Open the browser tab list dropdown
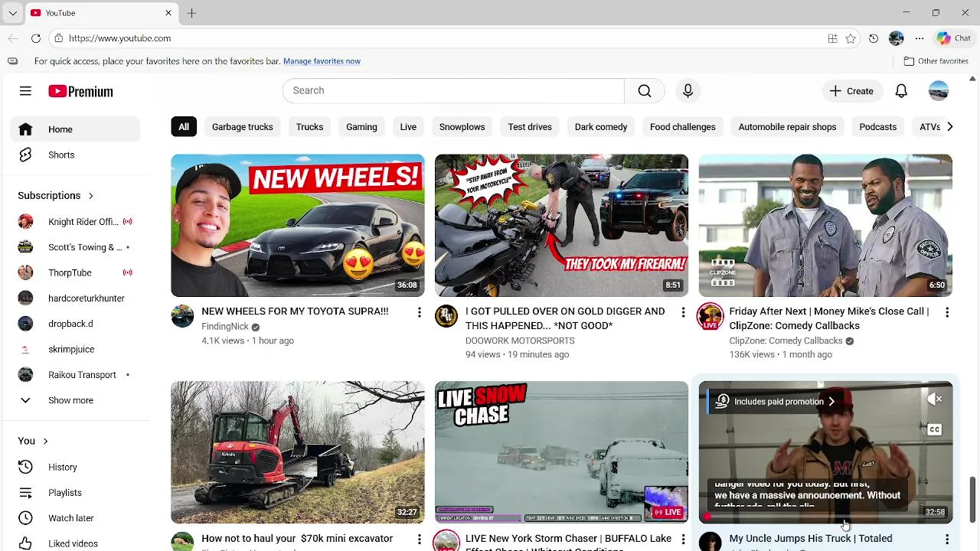The image size is (980, 551). [12, 13]
